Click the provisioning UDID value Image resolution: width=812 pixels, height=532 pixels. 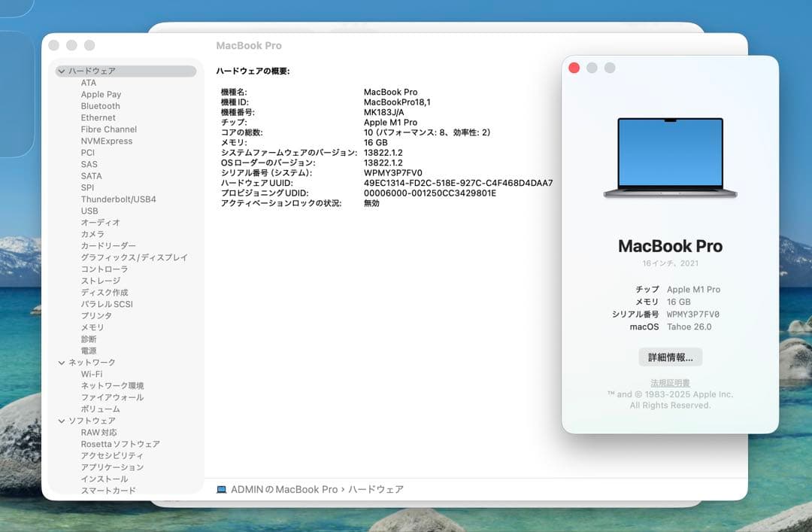click(430, 193)
